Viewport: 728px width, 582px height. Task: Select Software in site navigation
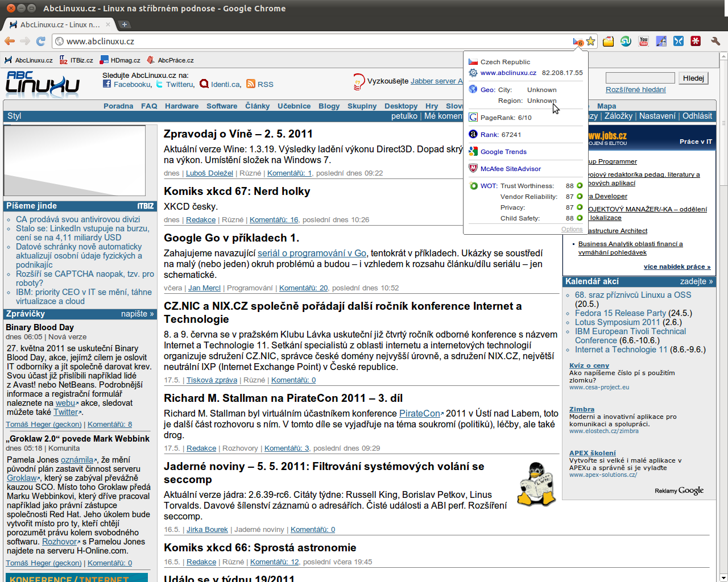point(222,106)
